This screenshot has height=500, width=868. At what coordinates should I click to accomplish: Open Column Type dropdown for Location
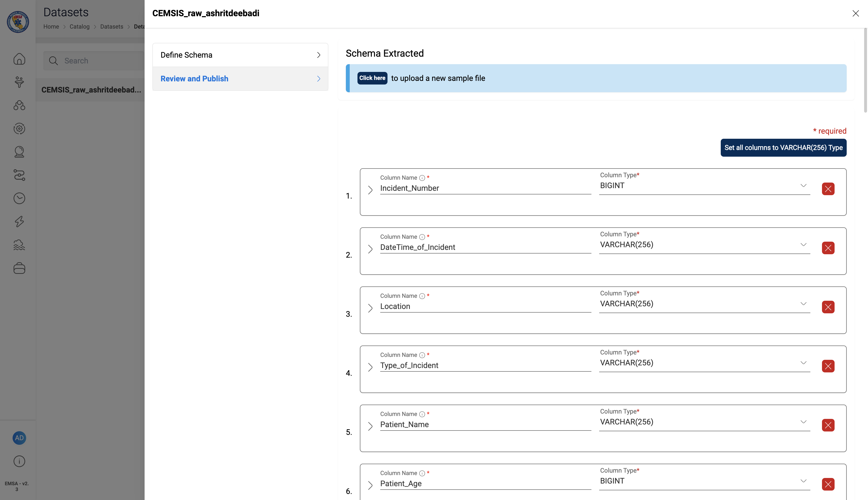pyautogui.click(x=704, y=304)
